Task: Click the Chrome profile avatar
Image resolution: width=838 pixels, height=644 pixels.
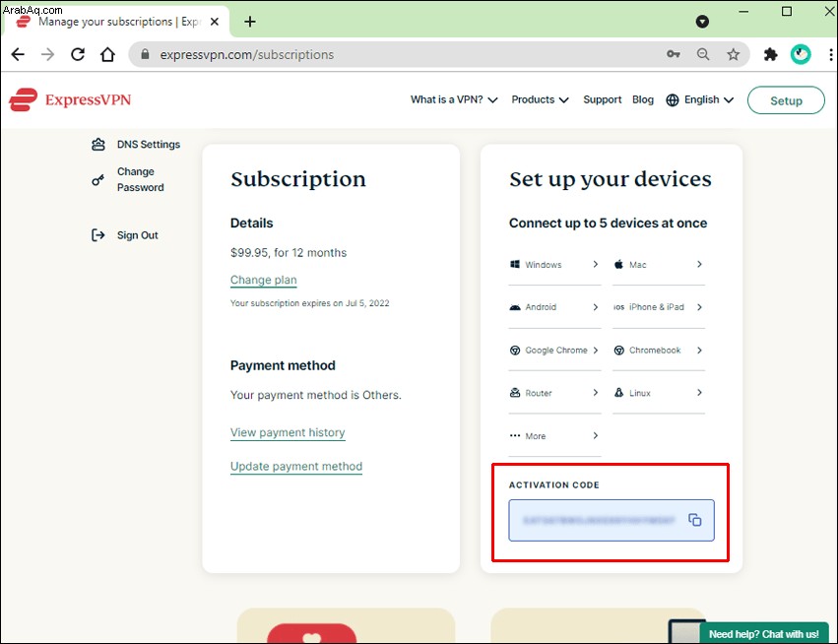Action: click(801, 54)
